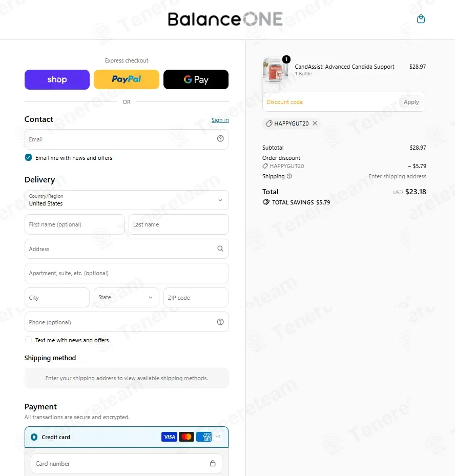455x476 pixels.
Task: Click the City input field
Action: pyautogui.click(x=57, y=298)
